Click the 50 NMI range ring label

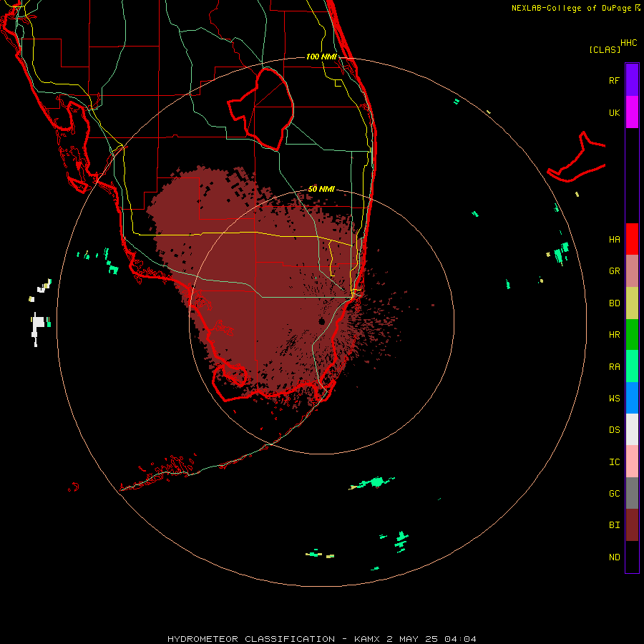[x=321, y=189]
